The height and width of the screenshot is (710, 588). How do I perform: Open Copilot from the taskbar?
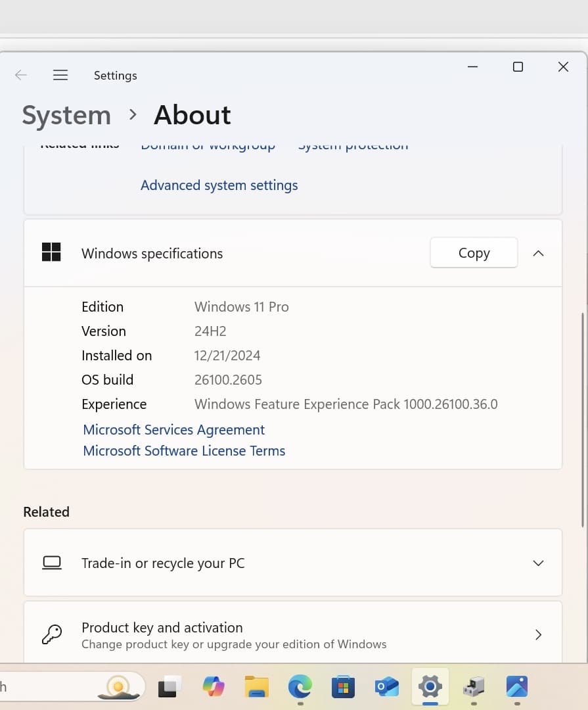[x=214, y=687]
